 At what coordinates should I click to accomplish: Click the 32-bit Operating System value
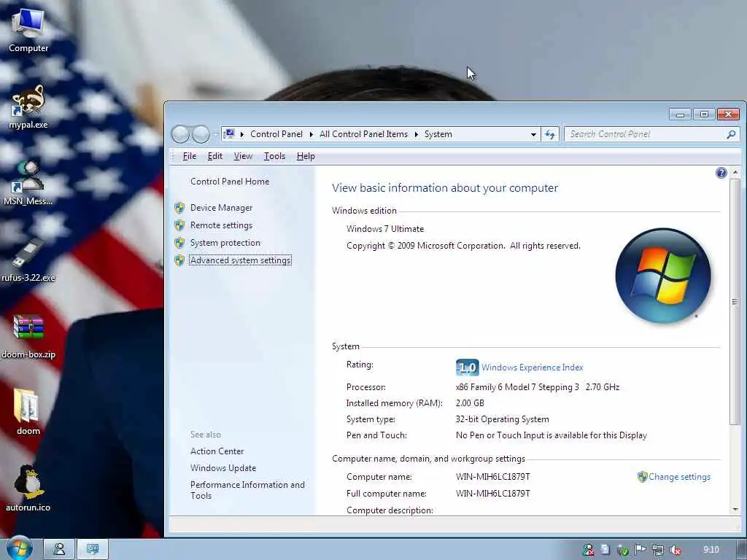[502, 419]
